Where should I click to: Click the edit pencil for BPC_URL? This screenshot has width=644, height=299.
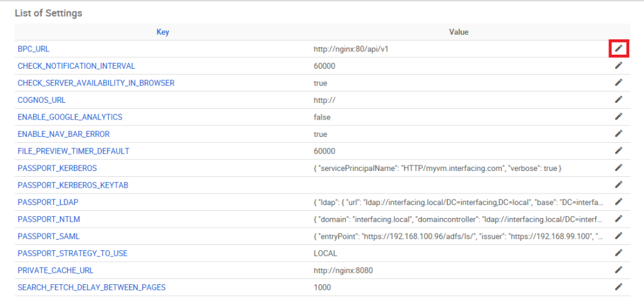[x=618, y=49]
